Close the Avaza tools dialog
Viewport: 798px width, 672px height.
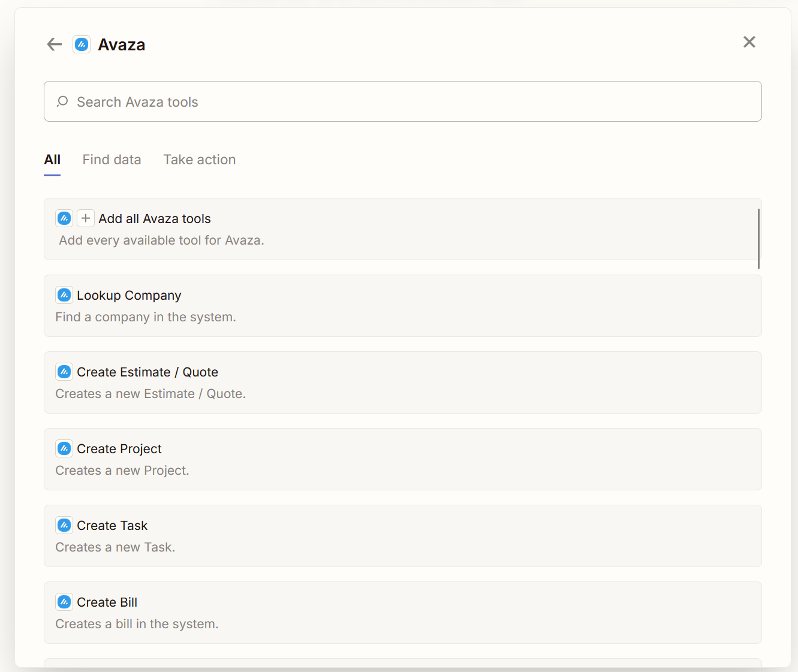point(749,42)
